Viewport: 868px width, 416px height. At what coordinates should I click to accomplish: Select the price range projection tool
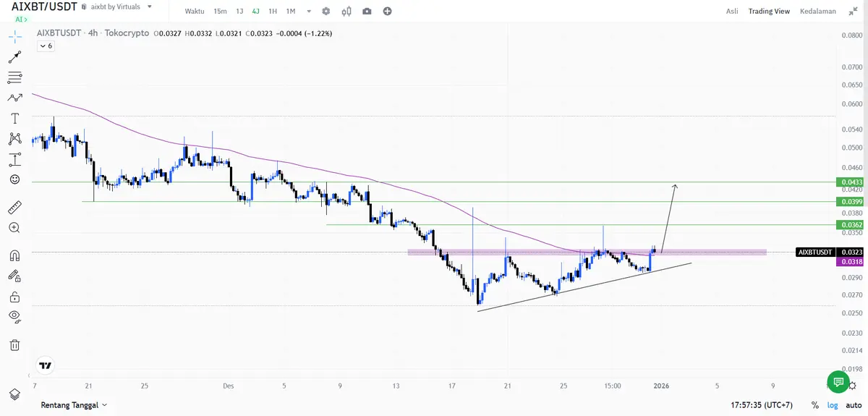(x=14, y=159)
